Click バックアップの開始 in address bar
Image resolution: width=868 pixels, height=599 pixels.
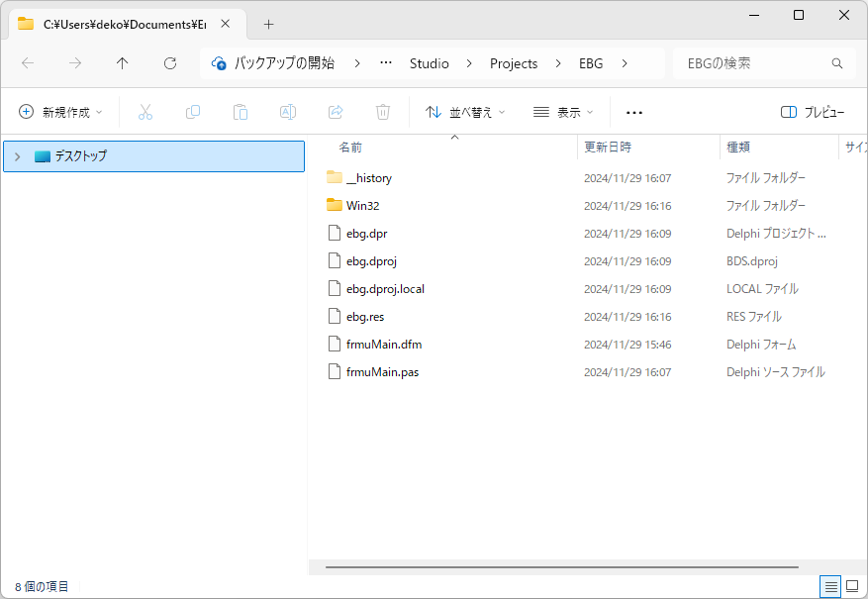click(x=284, y=63)
